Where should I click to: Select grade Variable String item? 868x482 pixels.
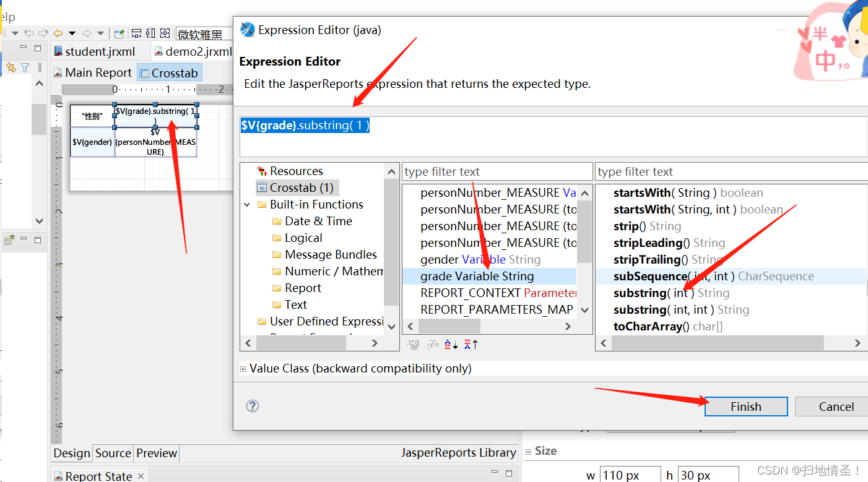coord(489,276)
